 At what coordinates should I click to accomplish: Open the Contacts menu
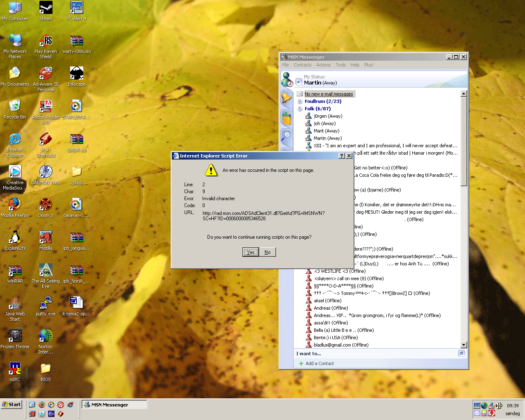pyautogui.click(x=303, y=65)
